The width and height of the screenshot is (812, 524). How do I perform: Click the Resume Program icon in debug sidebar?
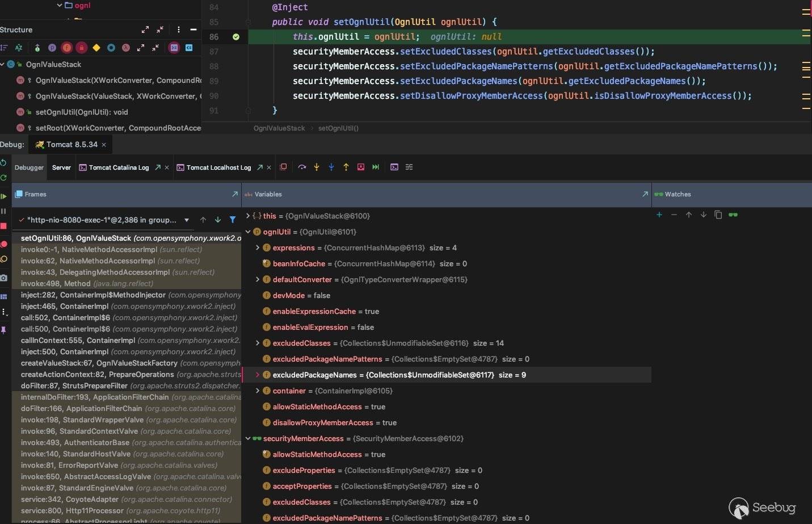point(4,196)
